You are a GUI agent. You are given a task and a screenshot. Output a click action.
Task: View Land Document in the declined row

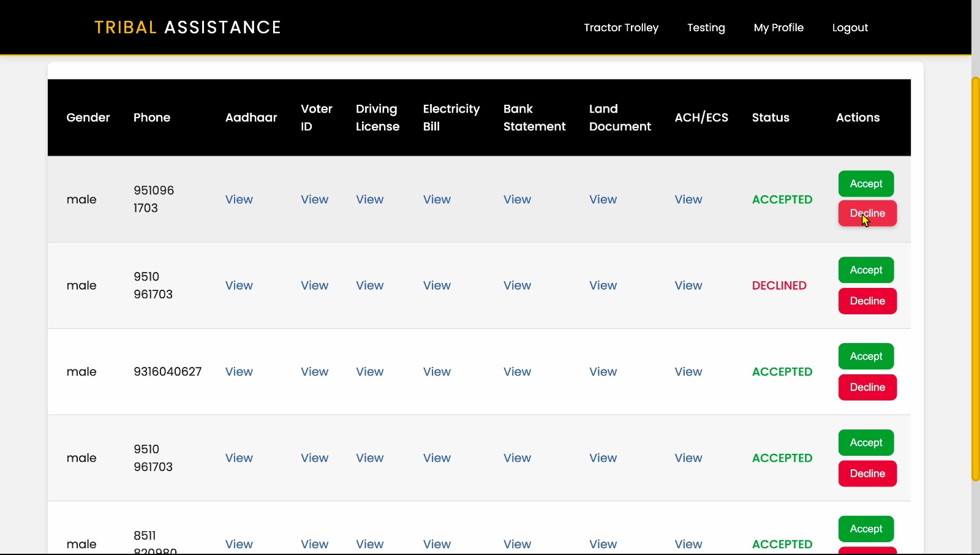603,285
